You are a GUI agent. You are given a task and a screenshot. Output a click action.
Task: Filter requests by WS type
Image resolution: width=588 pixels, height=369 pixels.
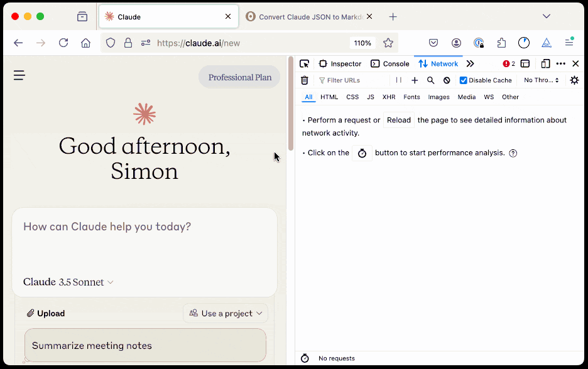[x=489, y=97]
